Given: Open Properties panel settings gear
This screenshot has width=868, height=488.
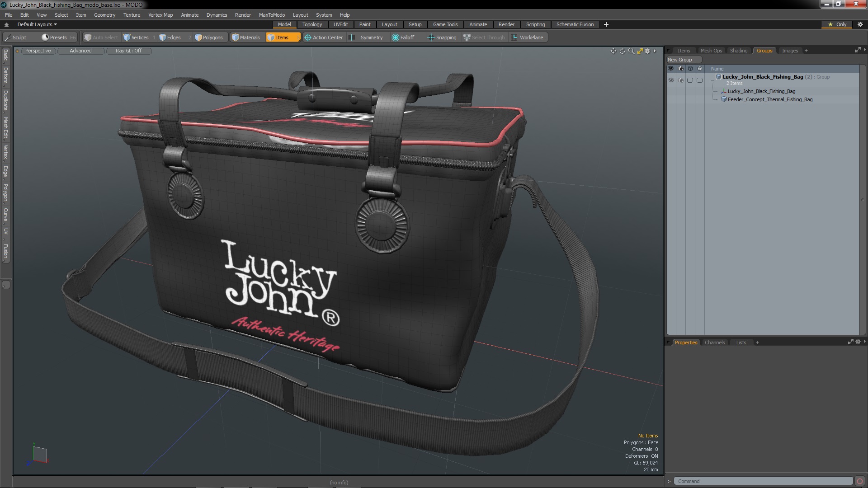Looking at the screenshot, I should (858, 342).
